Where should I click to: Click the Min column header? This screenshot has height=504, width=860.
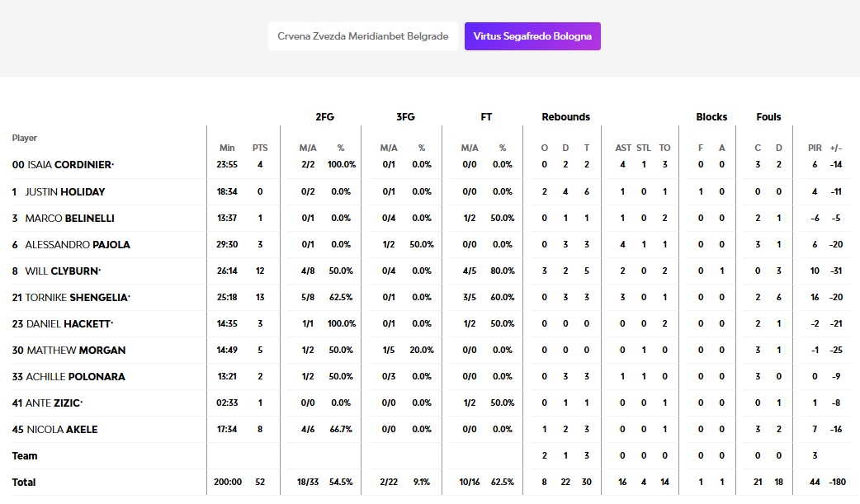click(x=227, y=148)
